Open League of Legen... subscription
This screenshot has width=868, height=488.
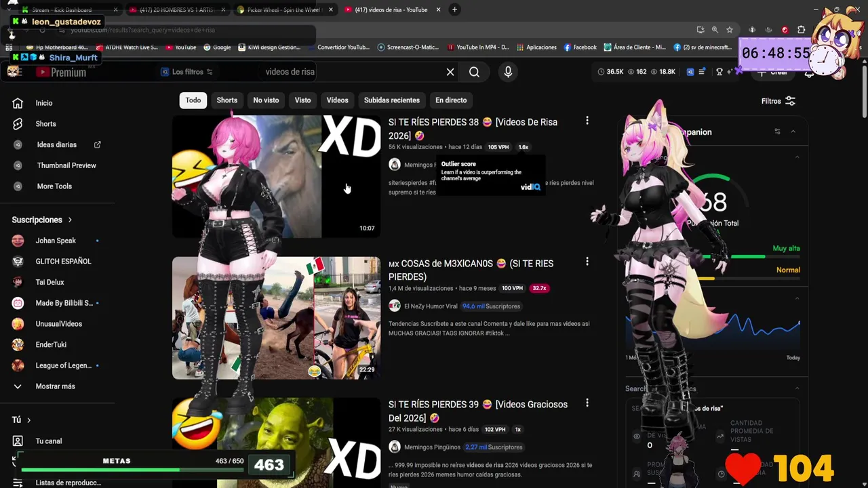(63, 365)
